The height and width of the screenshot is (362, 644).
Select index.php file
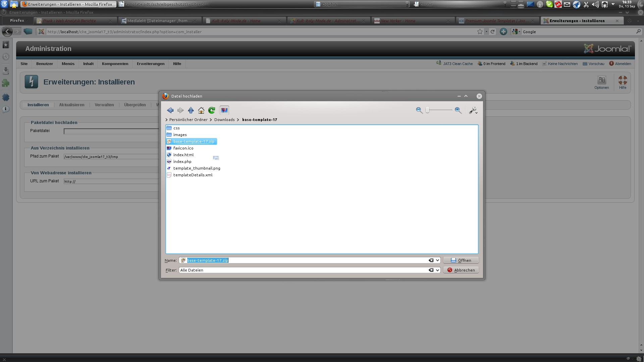point(179,162)
